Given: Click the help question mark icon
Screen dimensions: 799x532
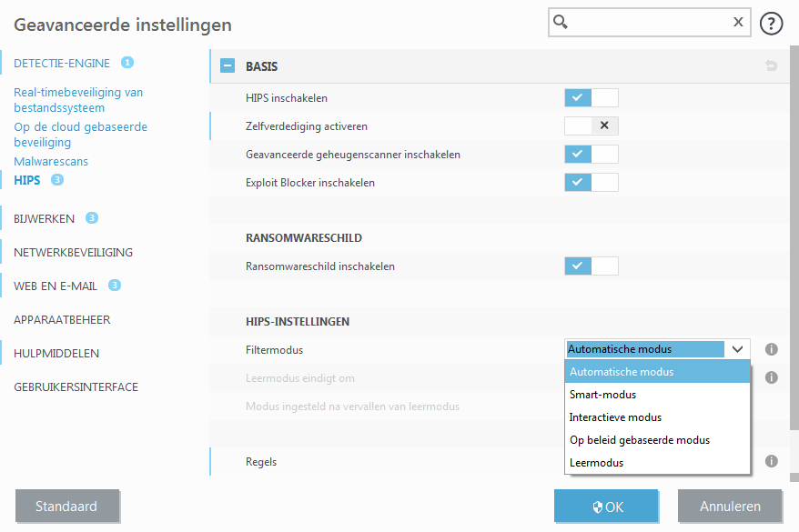Looking at the screenshot, I should coord(772,24).
